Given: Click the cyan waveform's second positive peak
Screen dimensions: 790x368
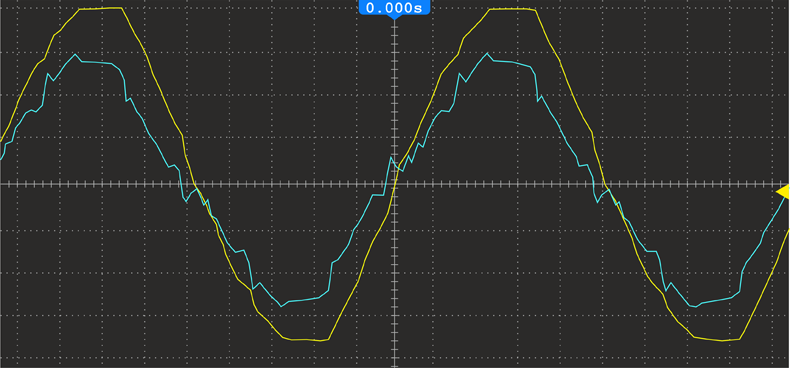Looking at the screenshot, I should point(487,53).
